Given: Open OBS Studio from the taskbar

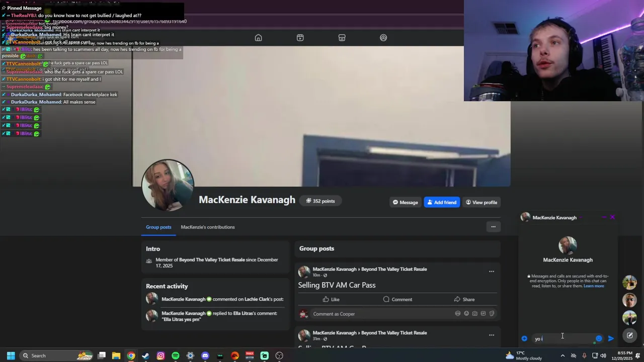Looking at the screenshot, I should click(x=279, y=355).
